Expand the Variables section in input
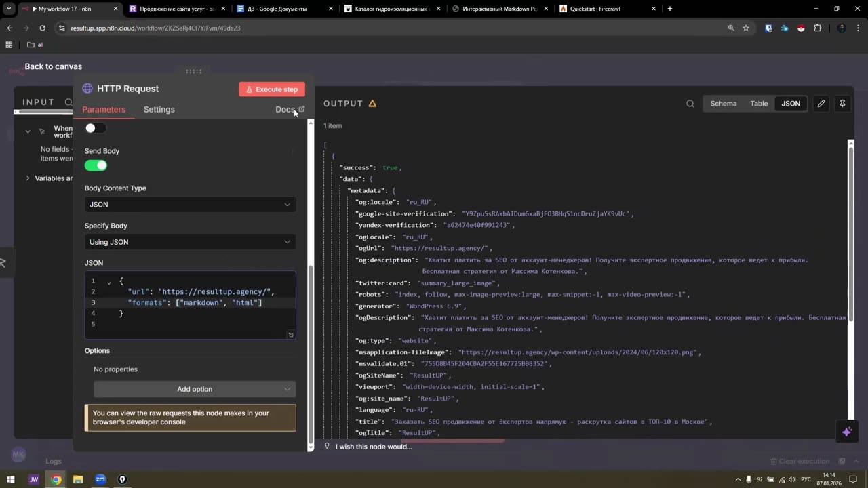The image size is (868, 488). point(28,178)
